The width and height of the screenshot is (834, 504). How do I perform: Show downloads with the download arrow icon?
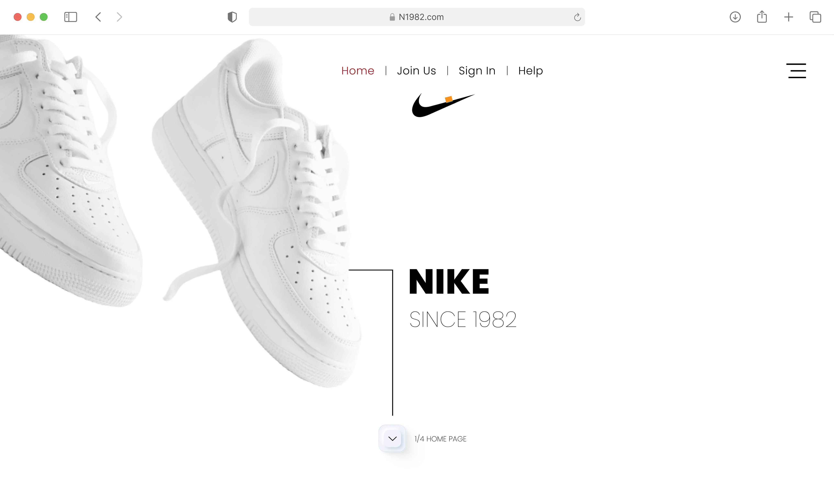[x=735, y=17]
